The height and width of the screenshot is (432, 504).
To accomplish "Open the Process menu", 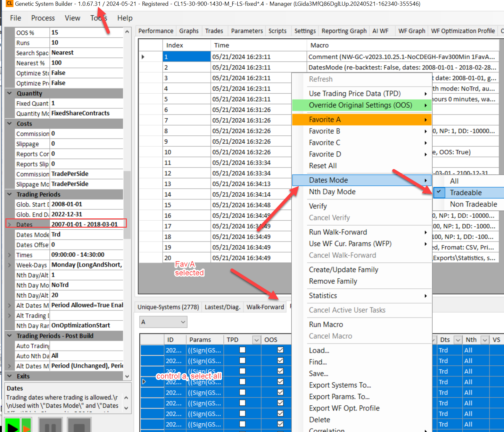I will [x=43, y=18].
